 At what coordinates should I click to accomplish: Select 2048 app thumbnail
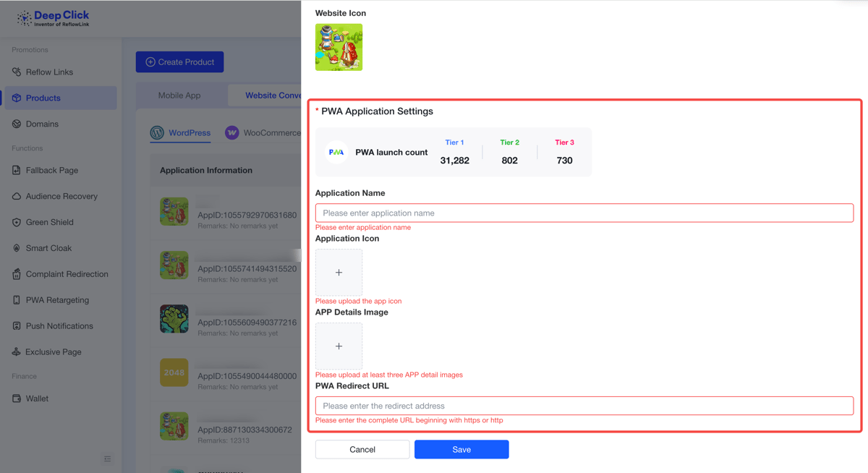click(x=174, y=372)
